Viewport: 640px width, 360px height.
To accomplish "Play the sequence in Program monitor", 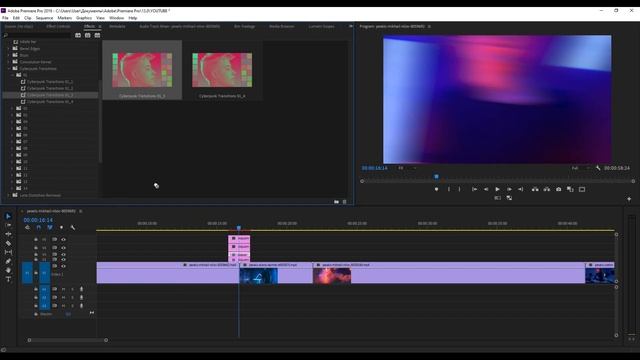I will tap(497, 189).
